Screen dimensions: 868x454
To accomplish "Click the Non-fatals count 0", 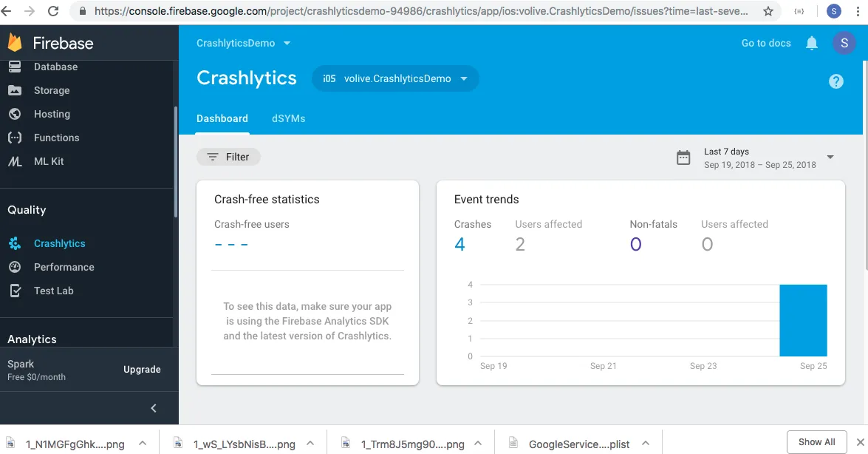I will (x=635, y=245).
